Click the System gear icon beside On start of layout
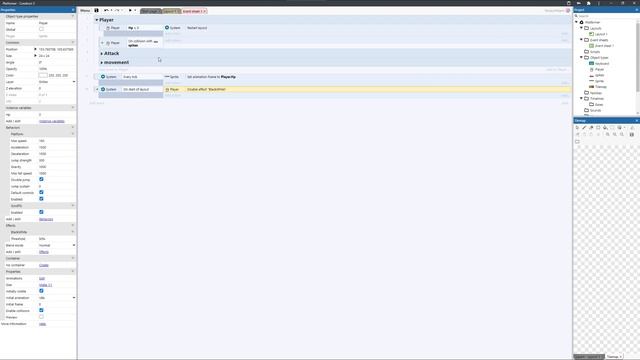 (x=103, y=89)
